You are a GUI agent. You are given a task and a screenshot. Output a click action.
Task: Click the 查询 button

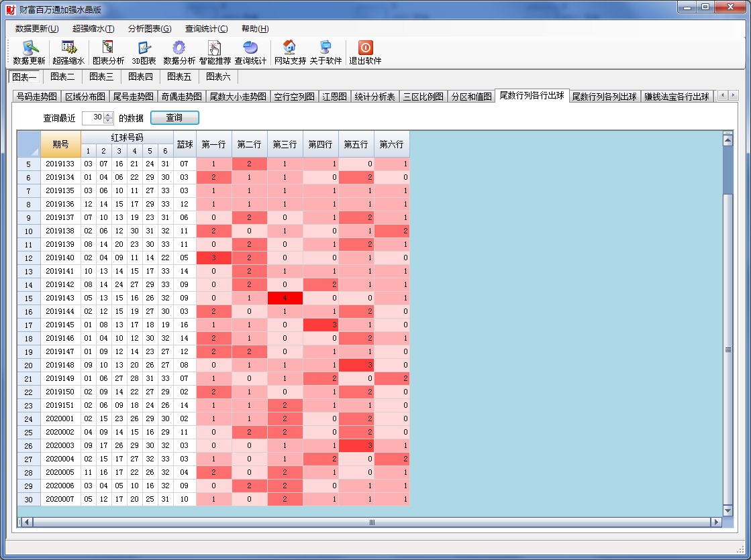point(174,117)
